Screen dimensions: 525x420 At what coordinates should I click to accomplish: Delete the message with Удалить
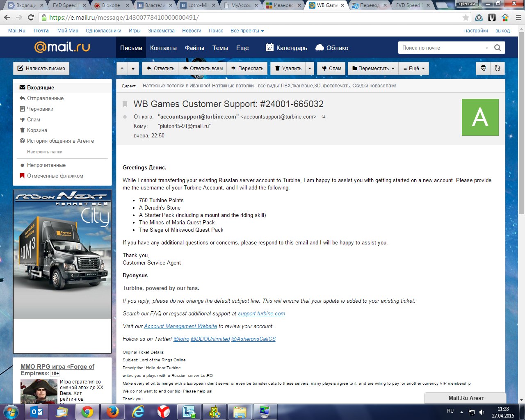pyautogui.click(x=288, y=68)
